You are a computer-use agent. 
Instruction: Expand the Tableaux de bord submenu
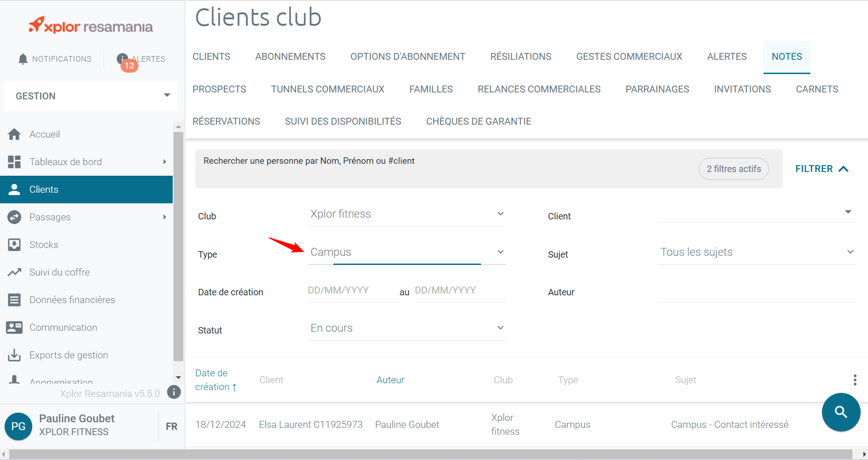[164, 162]
